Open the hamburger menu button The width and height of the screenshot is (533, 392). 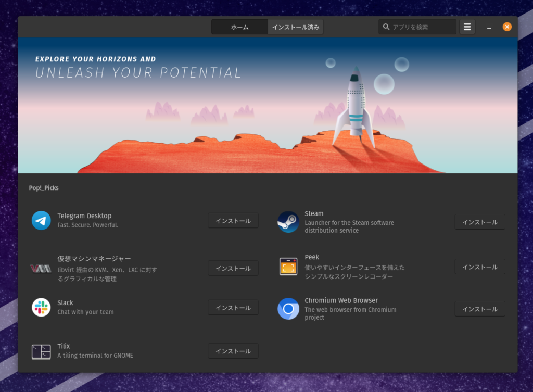point(467,27)
